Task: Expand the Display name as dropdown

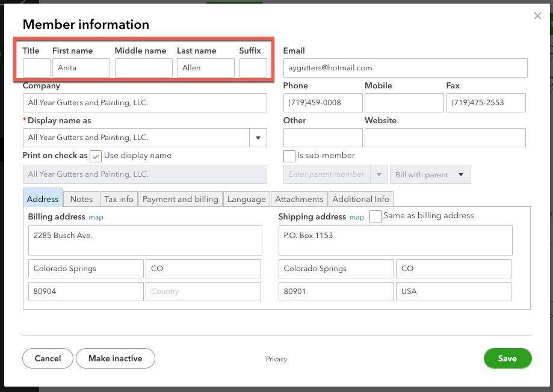Action: point(258,138)
